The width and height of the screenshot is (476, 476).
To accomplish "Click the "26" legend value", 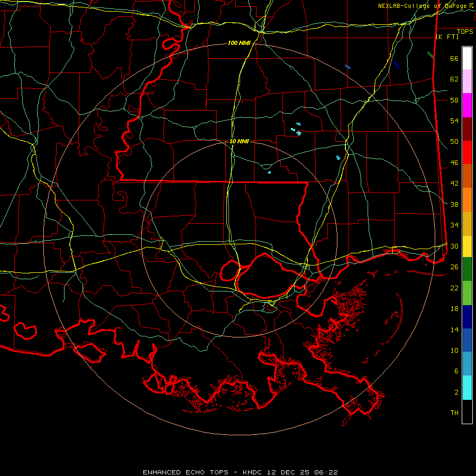I will click(454, 267).
